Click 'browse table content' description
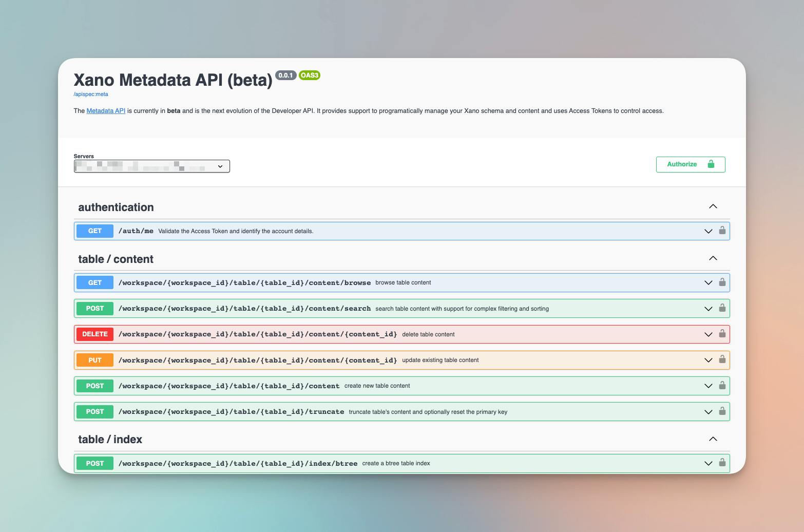804x532 pixels. pyautogui.click(x=403, y=282)
